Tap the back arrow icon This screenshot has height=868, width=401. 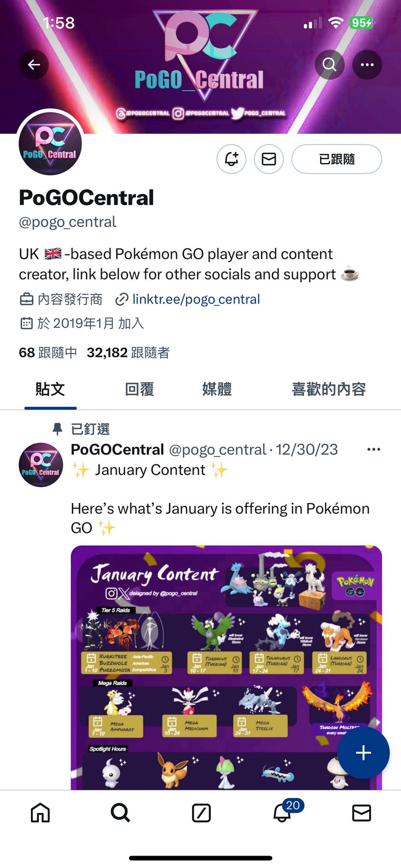(x=34, y=65)
